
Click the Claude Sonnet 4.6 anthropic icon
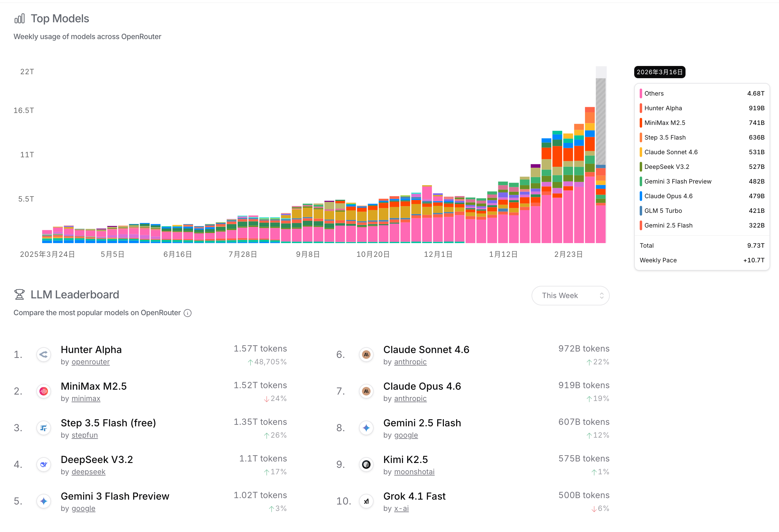(x=366, y=355)
